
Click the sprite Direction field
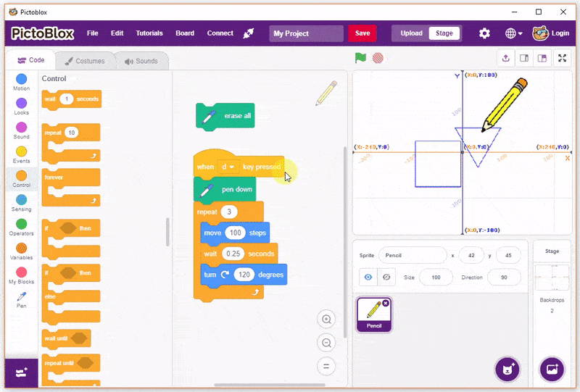click(504, 278)
